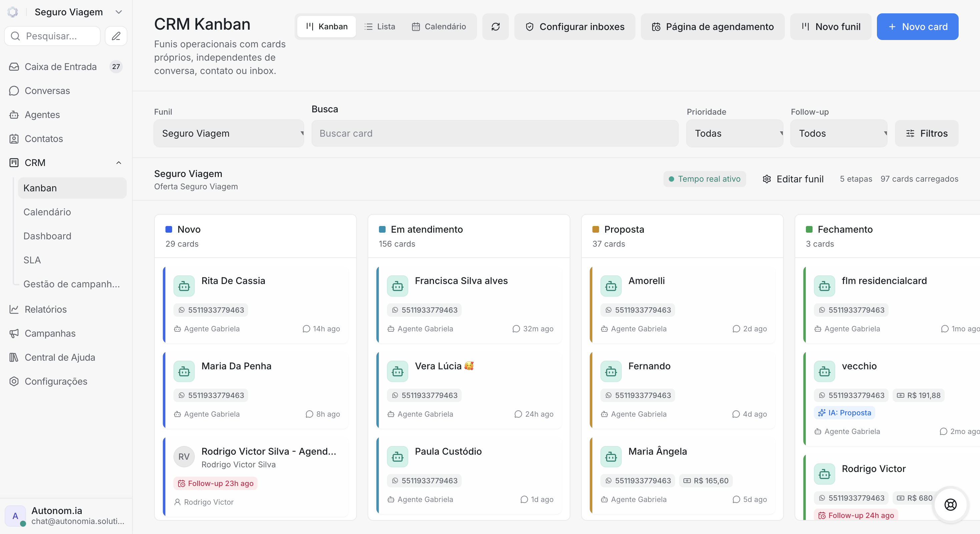This screenshot has width=980, height=534.
Task: Select Calendário under CRM submenu
Action: (x=72, y=212)
